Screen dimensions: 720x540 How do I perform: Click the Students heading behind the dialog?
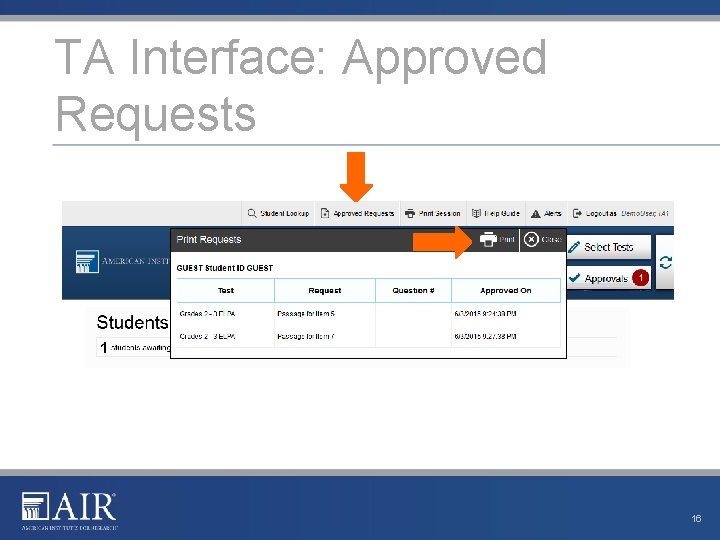coord(132,322)
